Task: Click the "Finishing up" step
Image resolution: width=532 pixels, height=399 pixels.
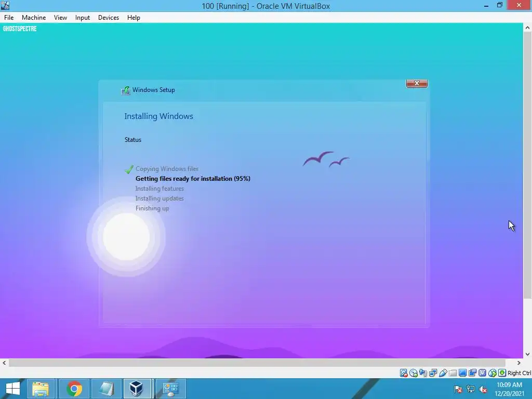Action: (152, 208)
